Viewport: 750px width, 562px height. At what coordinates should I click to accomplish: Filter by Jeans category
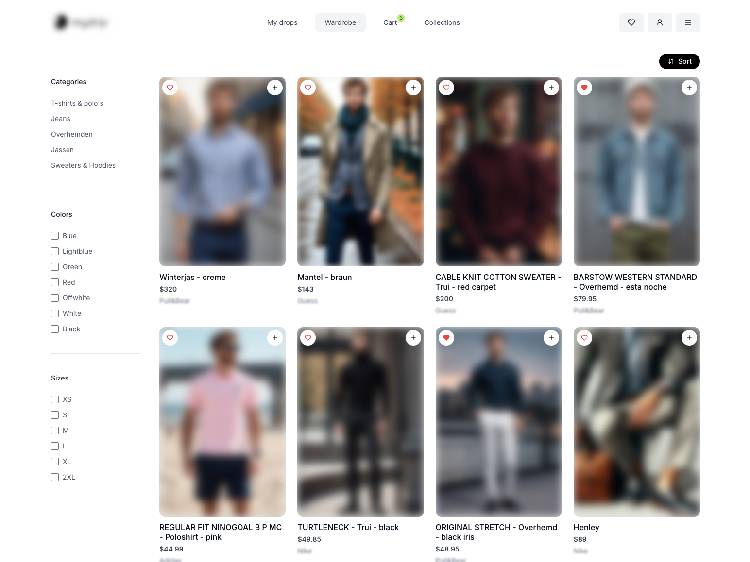pyautogui.click(x=61, y=118)
